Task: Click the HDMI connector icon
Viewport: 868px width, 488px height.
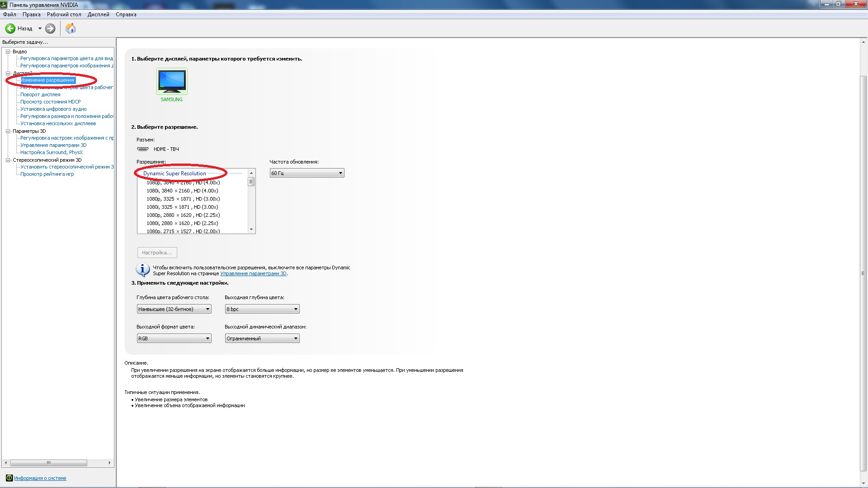Action: click(x=143, y=149)
